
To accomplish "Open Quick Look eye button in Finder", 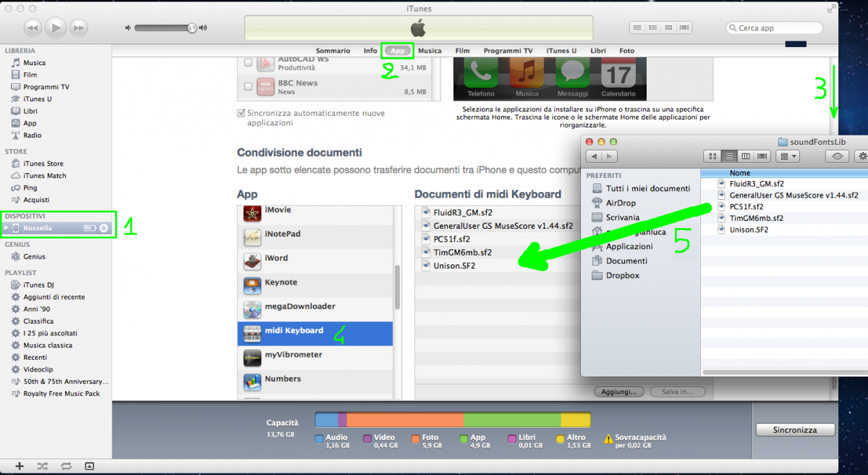I will 838,156.
